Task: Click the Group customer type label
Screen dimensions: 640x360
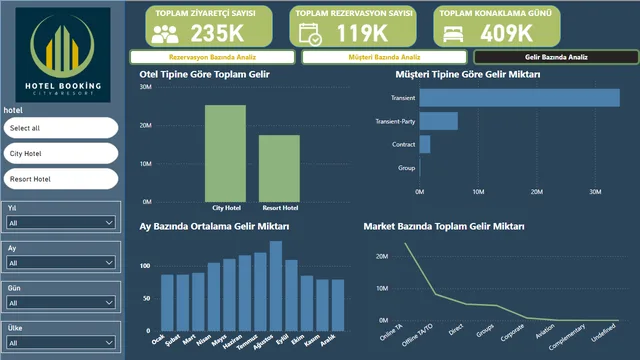Action: click(x=407, y=168)
